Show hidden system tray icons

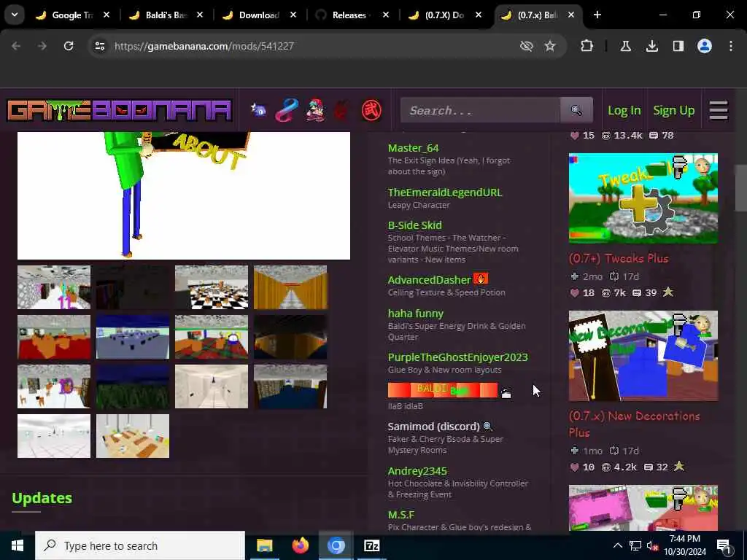click(617, 545)
